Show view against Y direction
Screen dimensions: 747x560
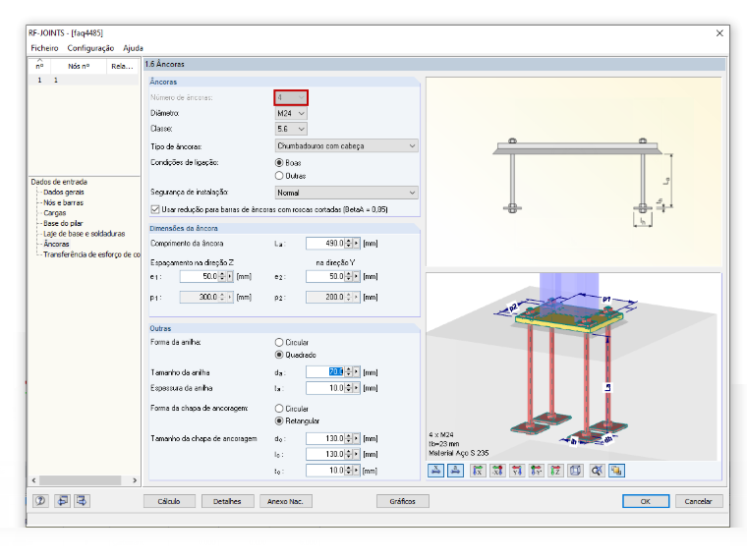[x=537, y=471]
